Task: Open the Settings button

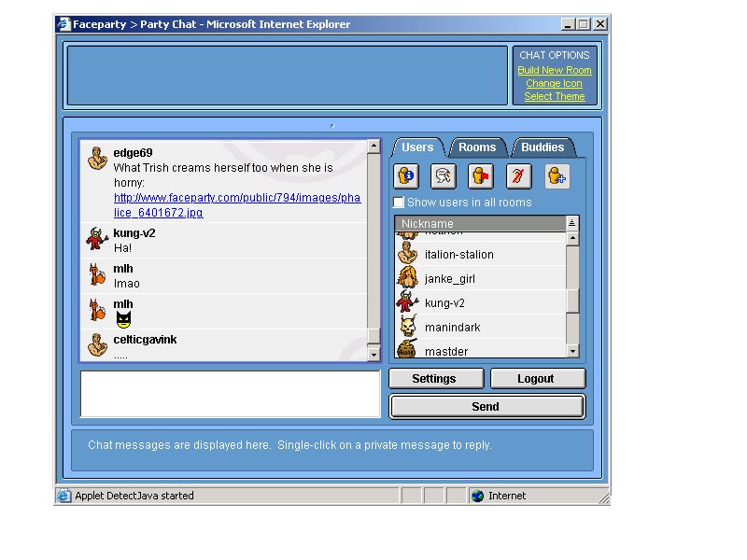Action: (x=436, y=379)
